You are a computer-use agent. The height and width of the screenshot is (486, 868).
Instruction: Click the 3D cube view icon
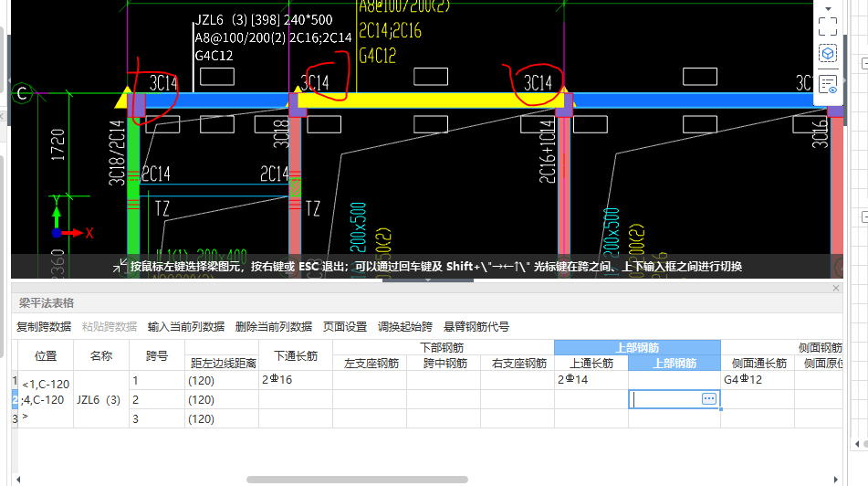[828, 54]
